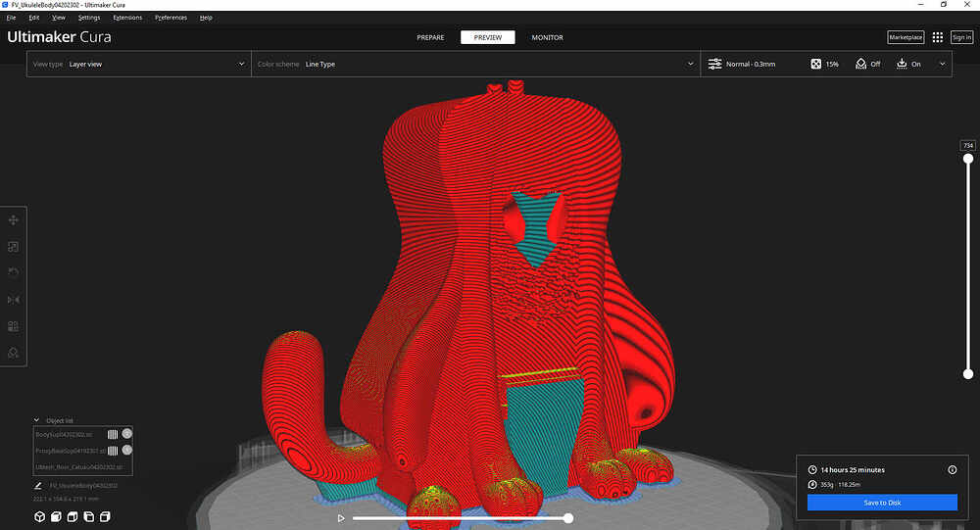Open the View menu

pos(58,18)
